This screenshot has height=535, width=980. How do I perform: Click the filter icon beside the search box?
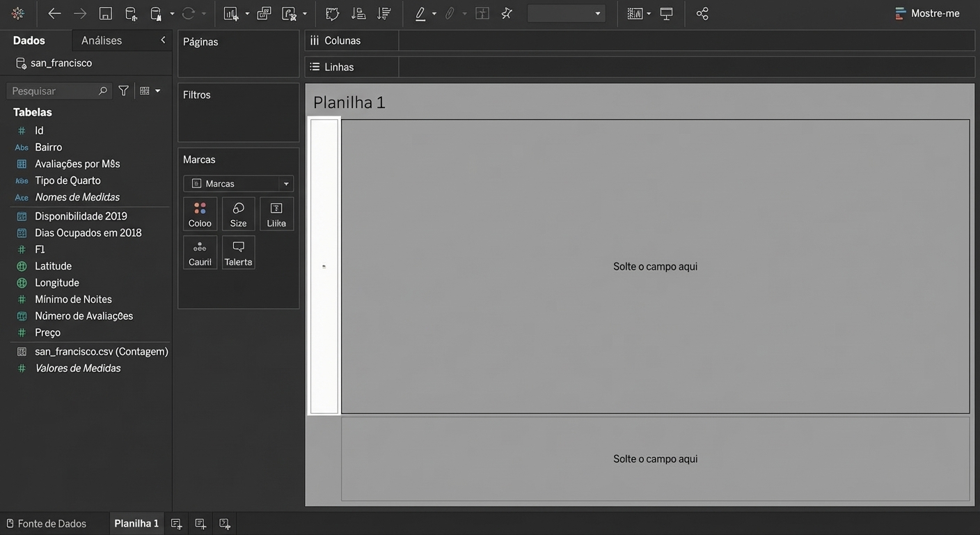(x=123, y=91)
